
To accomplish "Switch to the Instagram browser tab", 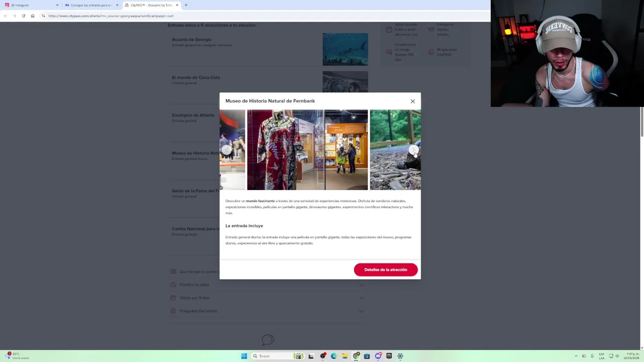I will [30, 5].
